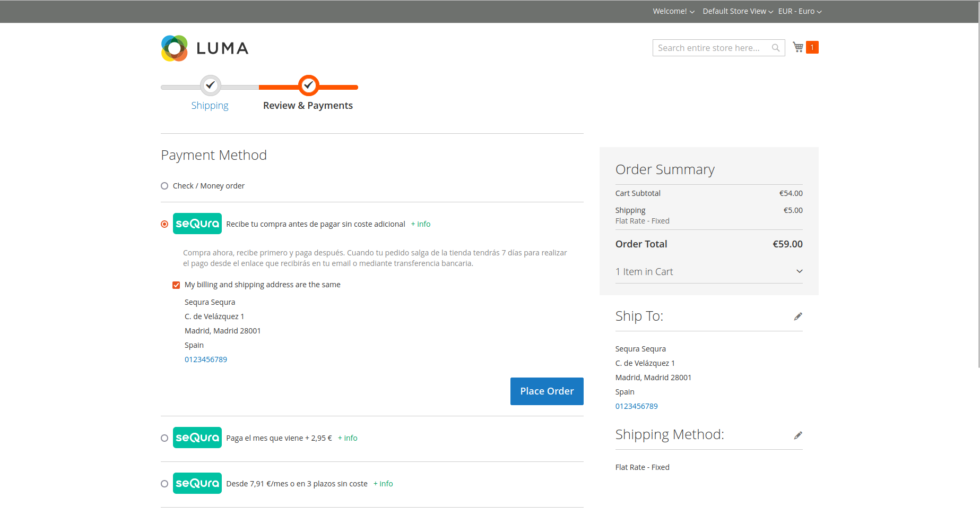The width and height of the screenshot is (980, 514).
Task: Click the Payment Method heading
Action: coord(214,155)
